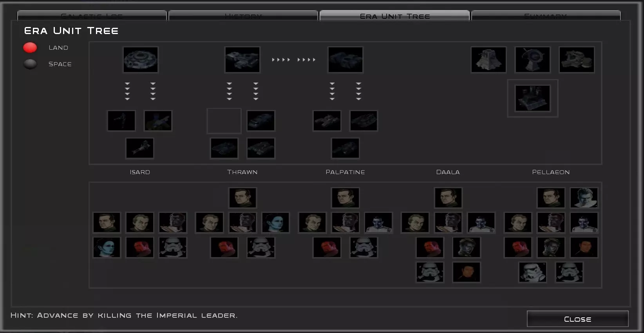
Task: Select the red guard portrait in Daala era
Action: coord(430,247)
